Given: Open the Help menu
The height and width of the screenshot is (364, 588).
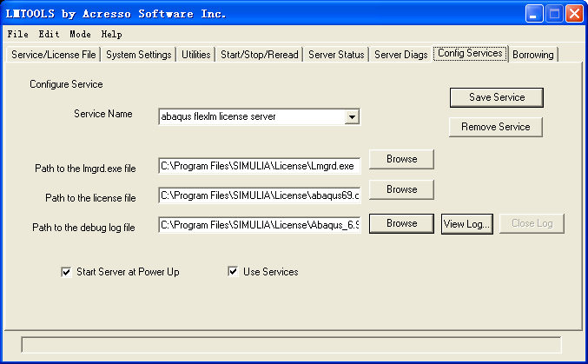Looking at the screenshot, I should point(112,34).
